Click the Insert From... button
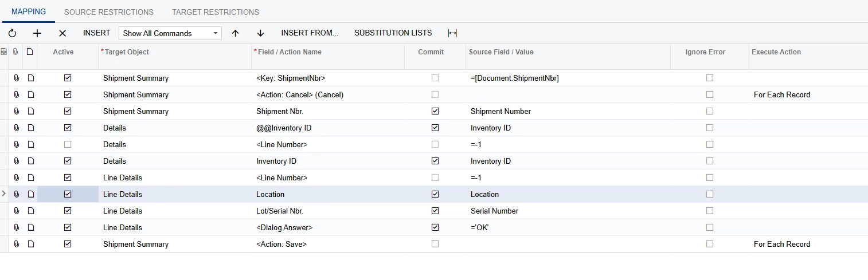Image resolution: width=868 pixels, height=280 pixels. (310, 33)
